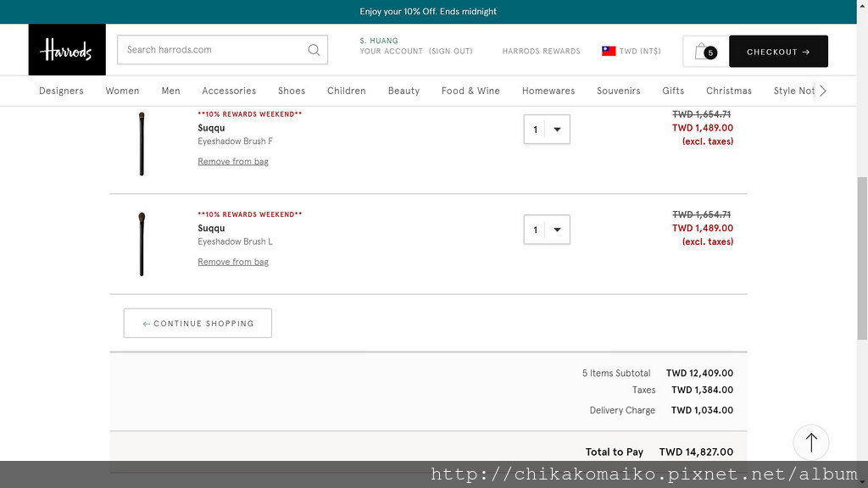Open the Christmas menu
868x488 pixels.
click(729, 91)
